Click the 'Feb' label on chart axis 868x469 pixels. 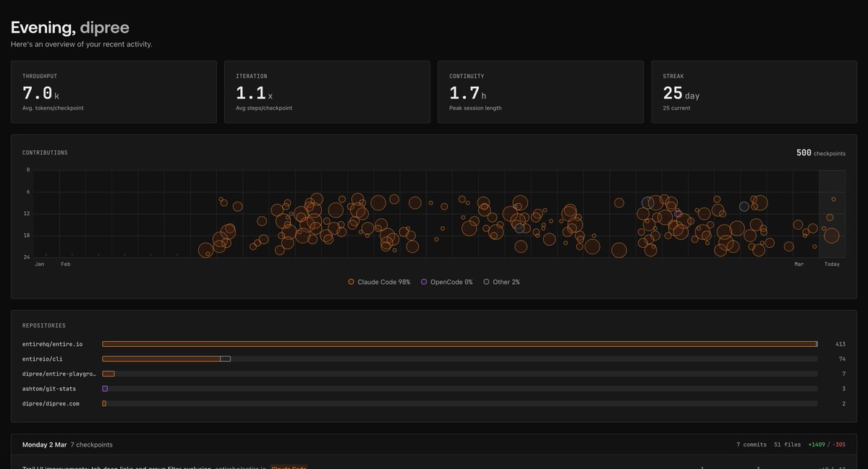pos(66,264)
